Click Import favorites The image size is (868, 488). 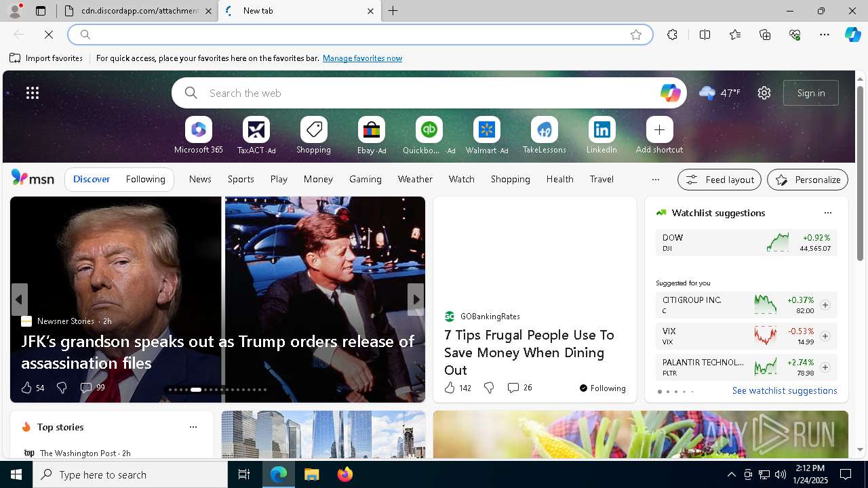pyautogui.click(x=46, y=58)
